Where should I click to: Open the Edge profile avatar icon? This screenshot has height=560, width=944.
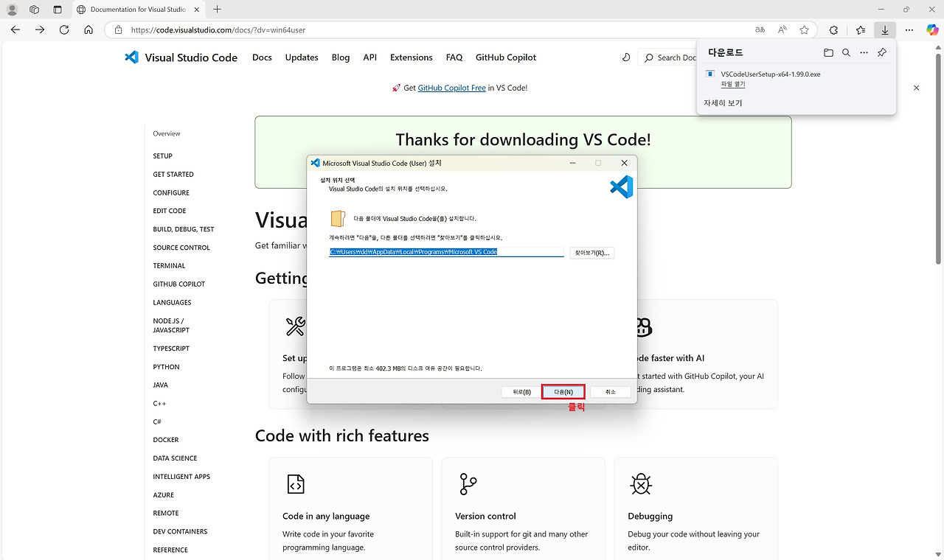[12, 10]
